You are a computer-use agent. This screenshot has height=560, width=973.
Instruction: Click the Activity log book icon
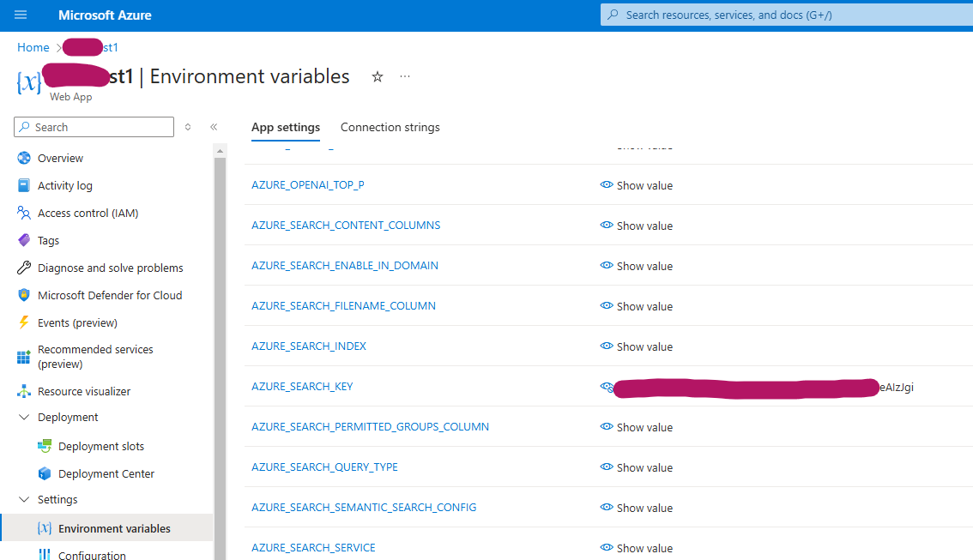point(23,185)
